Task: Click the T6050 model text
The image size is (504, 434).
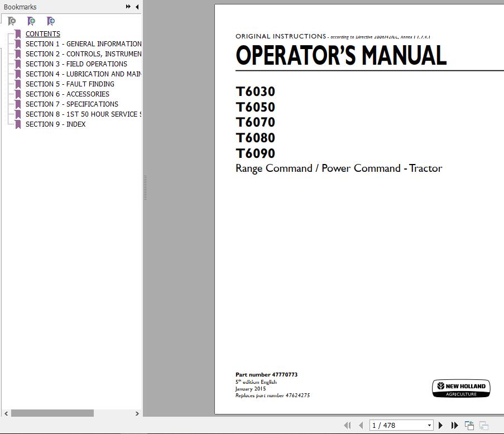Action: (x=256, y=107)
